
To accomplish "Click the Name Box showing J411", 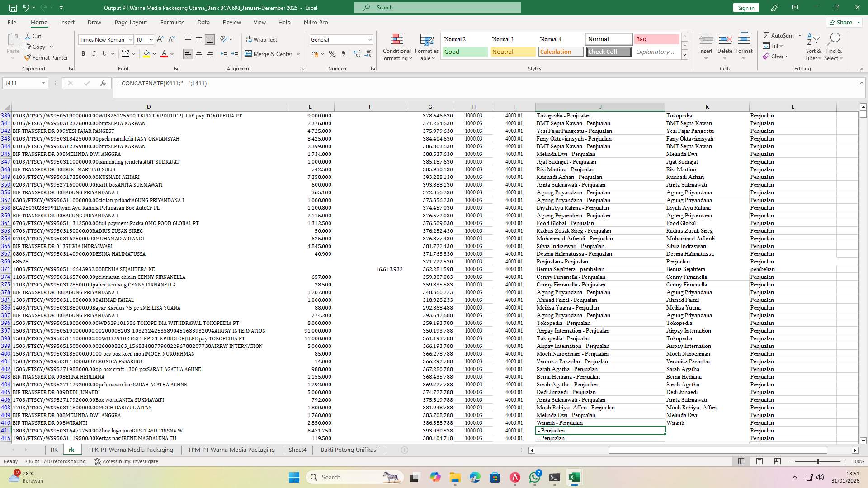I will coord(22,83).
